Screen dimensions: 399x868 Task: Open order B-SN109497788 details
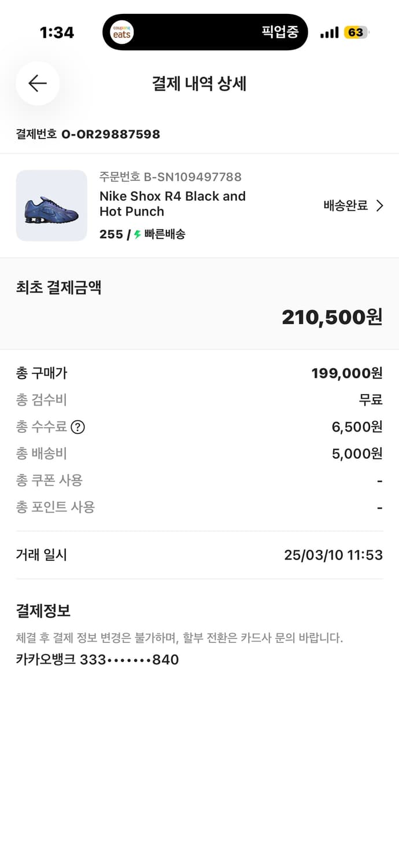pyautogui.click(x=170, y=177)
